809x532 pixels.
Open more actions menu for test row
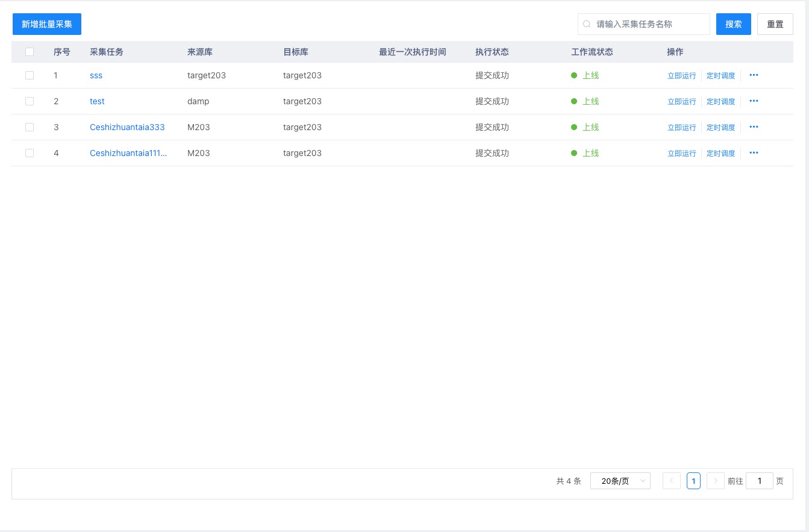[754, 101]
